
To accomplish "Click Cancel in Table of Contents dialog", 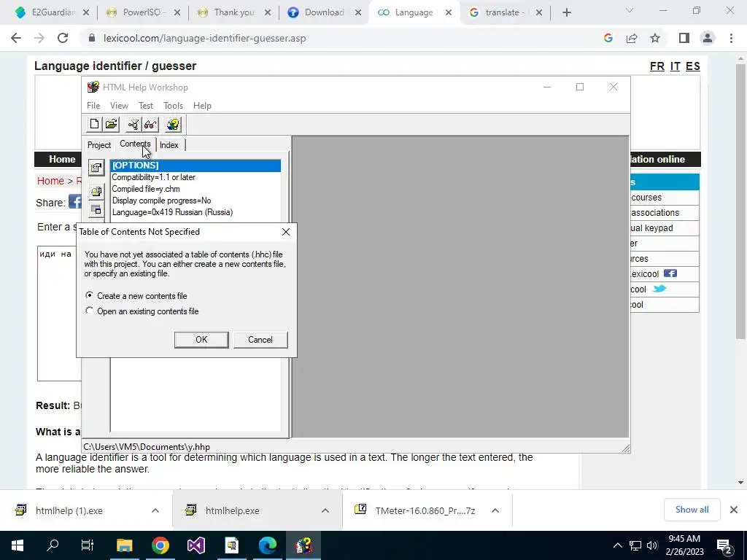I will pyautogui.click(x=260, y=340).
